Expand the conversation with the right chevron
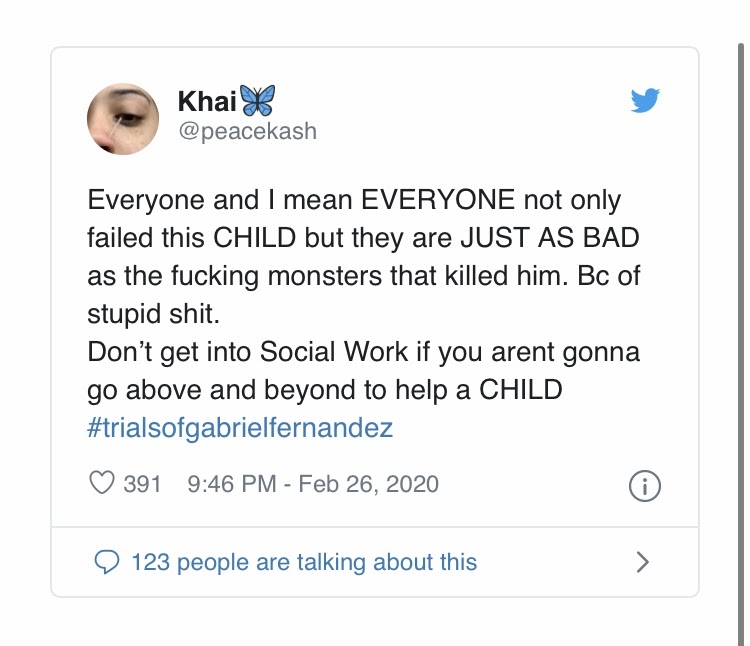This screenshot has height=646, width=750. click(x=643, y=562)
